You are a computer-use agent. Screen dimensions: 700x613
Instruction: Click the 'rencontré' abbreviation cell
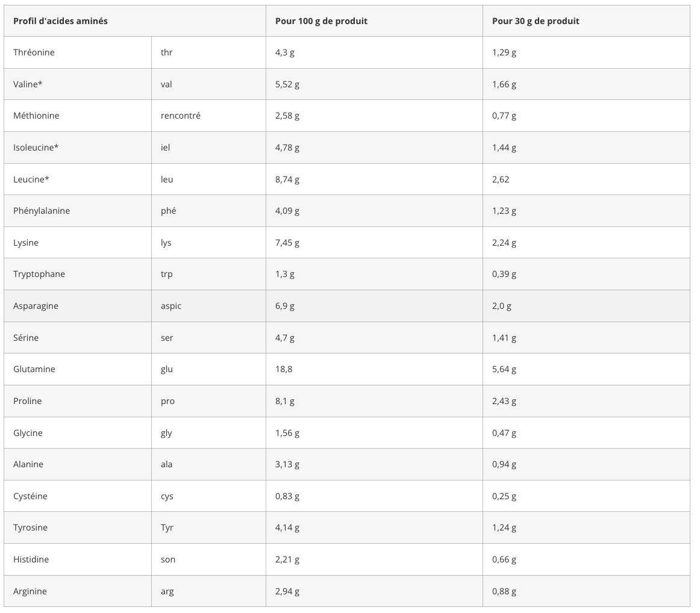click(x=181, y=116)
